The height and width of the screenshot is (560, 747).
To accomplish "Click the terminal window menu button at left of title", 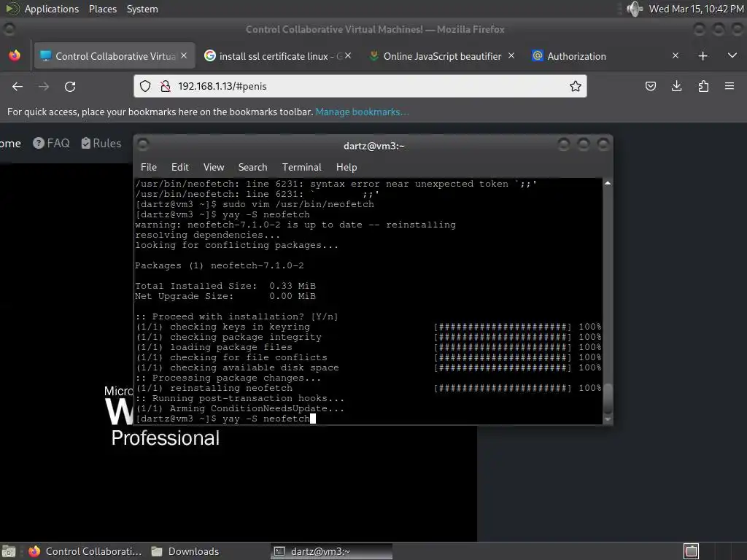I will pos(144,144).
